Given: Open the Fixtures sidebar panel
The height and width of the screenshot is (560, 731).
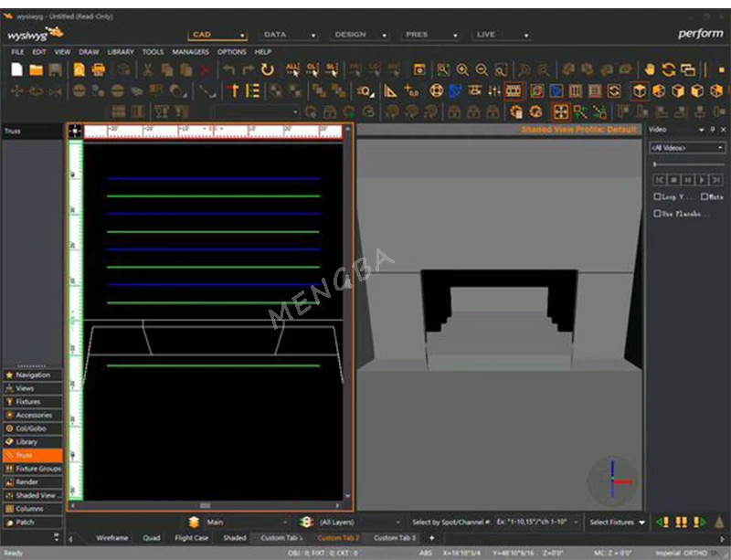Looking at the screenshot, I should (33, 401).
